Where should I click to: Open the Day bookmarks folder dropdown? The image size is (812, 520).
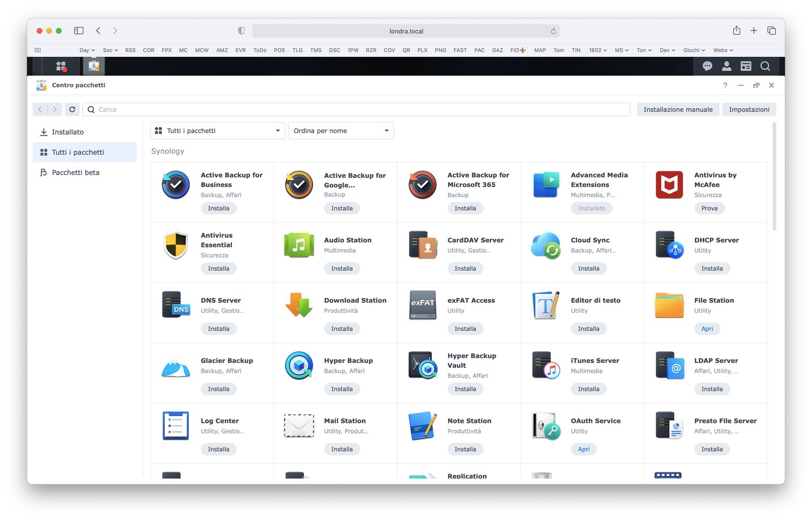(87, 50)
